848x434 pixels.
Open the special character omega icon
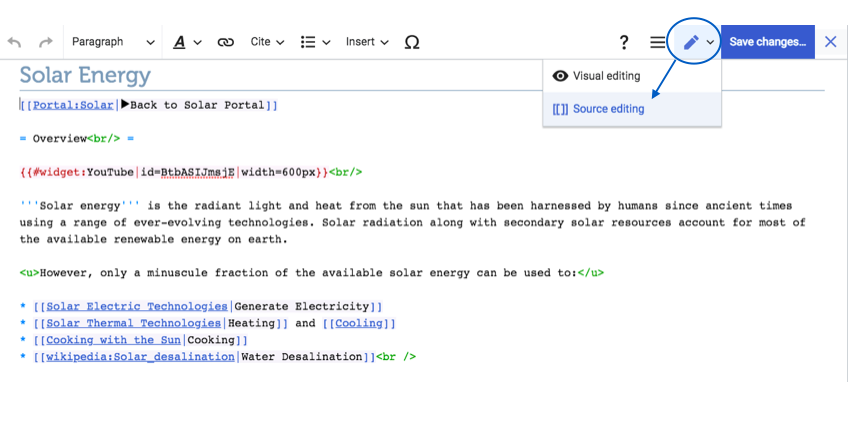412,42
